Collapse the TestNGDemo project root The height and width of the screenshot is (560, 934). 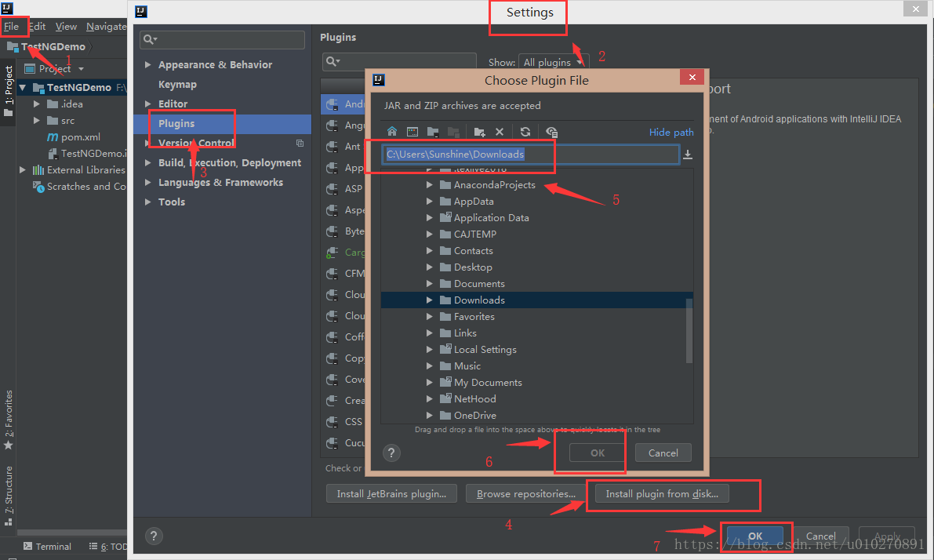pos(23,88)
